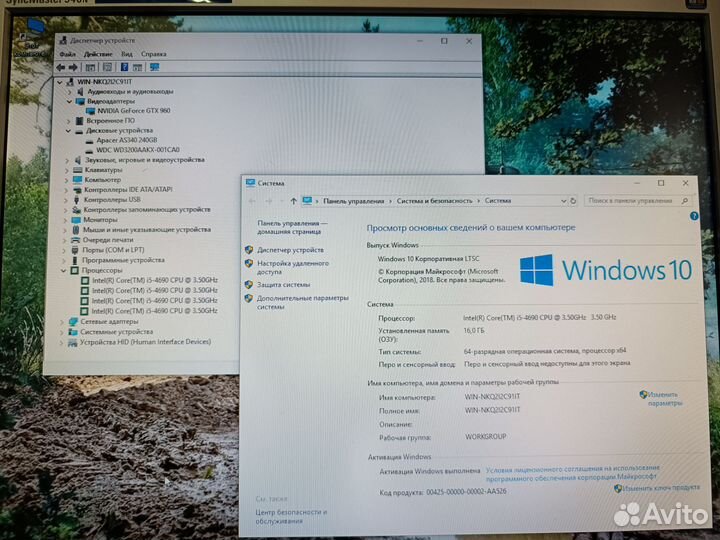Click the Refresh button in address bar
Viewport: 720px width, 540px height.
click(x=573, y=201)
